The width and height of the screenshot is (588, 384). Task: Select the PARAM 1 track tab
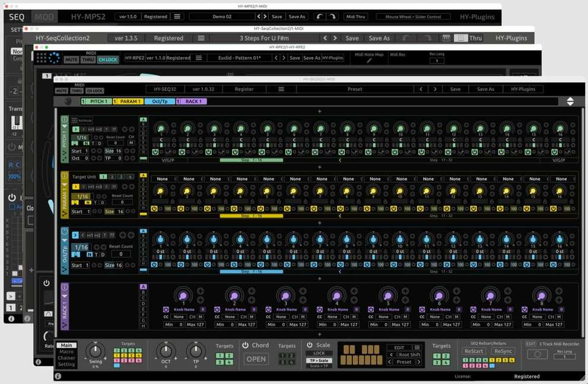pyautogui.click(x=130, y=101)
